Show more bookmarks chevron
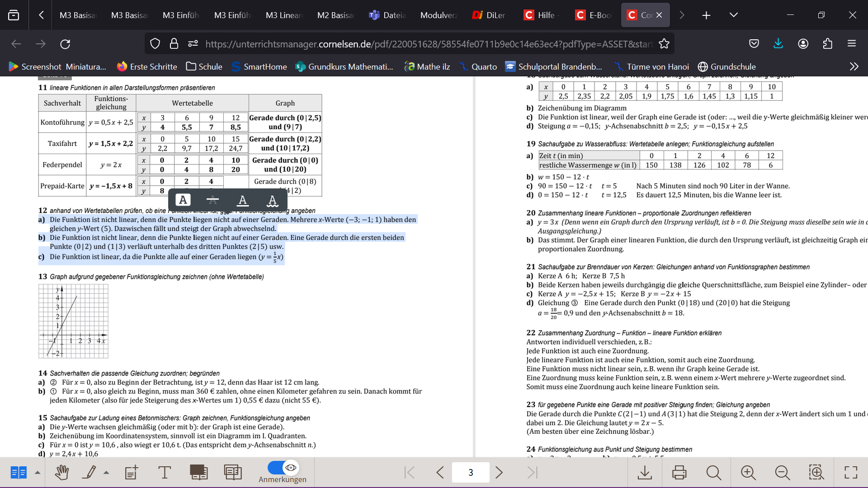The height and width of the screenshot is (488, 868). pyautogui.click(x=854, y=67)
